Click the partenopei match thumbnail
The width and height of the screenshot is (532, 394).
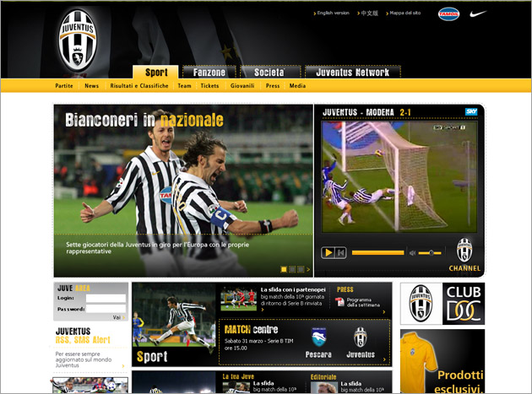(x=238, y=299)
